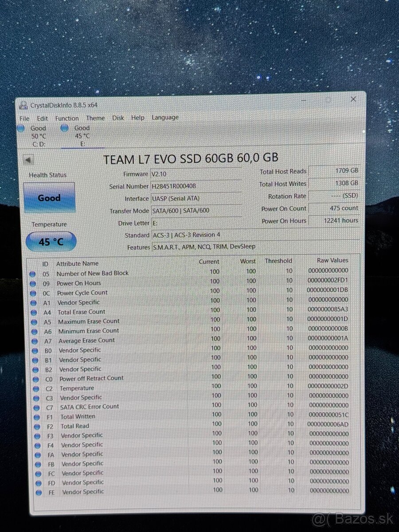Screen dimensions: 399x532
Task: Click status dot for Power Cycle Count
Action: pos(33,293)
